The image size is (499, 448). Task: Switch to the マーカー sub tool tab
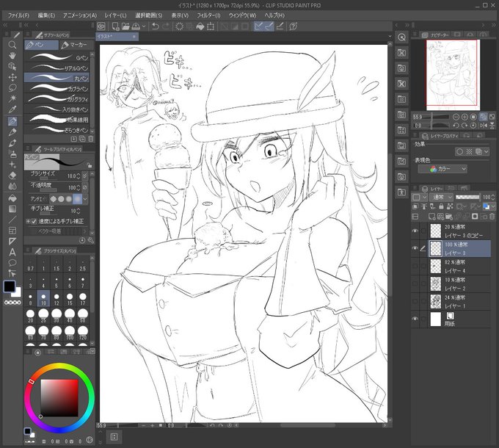(76, 45)
